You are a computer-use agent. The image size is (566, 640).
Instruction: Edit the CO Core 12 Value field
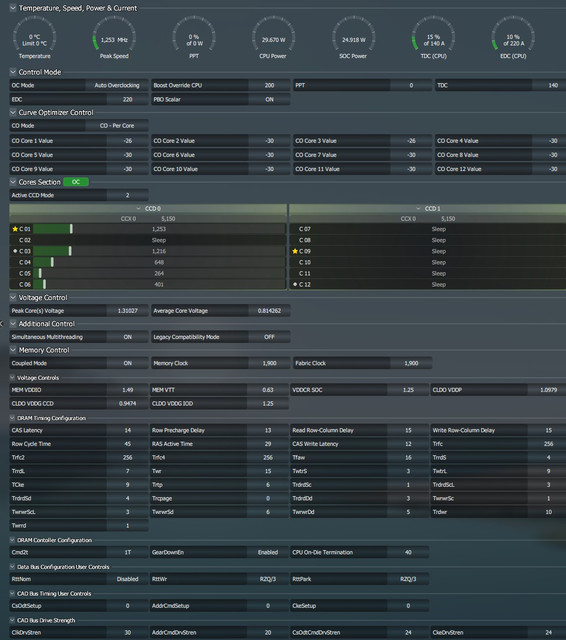click(x=549, y=169)
